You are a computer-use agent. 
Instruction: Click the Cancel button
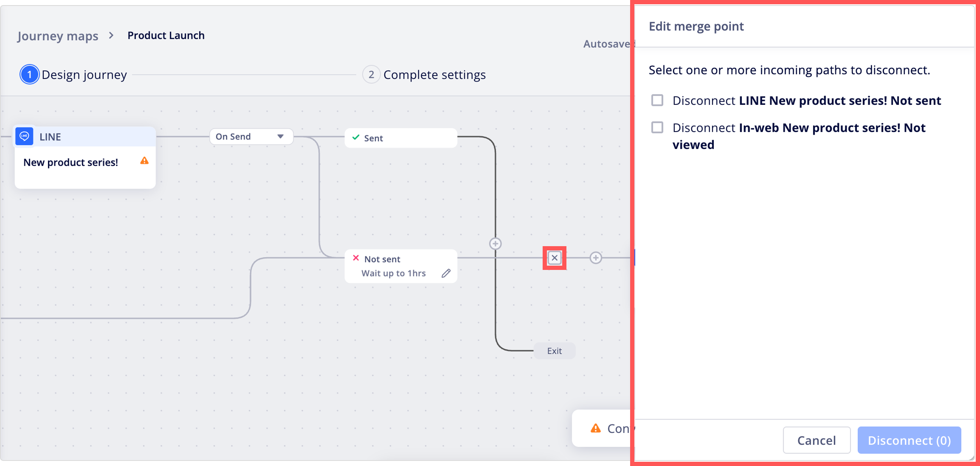(x=816, y=440)
